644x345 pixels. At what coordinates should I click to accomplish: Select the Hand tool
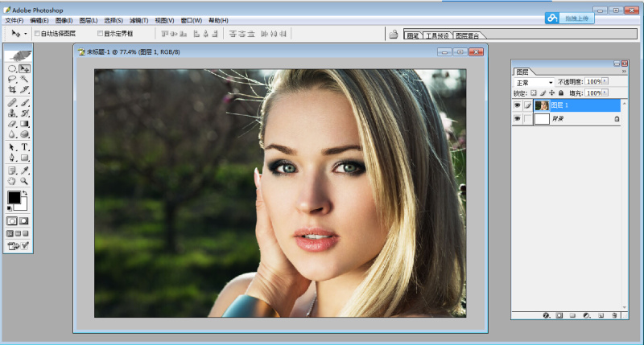coord(12,181)
